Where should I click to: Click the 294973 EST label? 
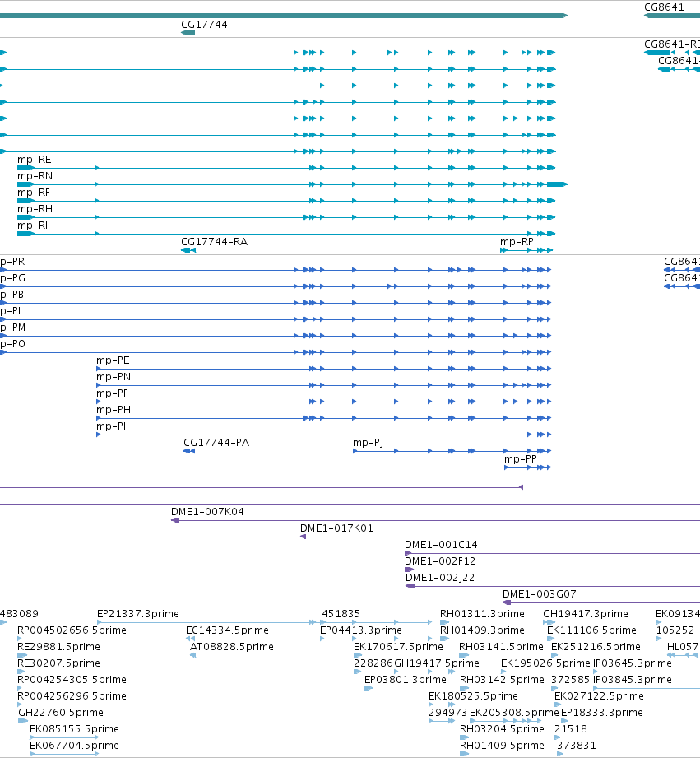pos(447,712)
